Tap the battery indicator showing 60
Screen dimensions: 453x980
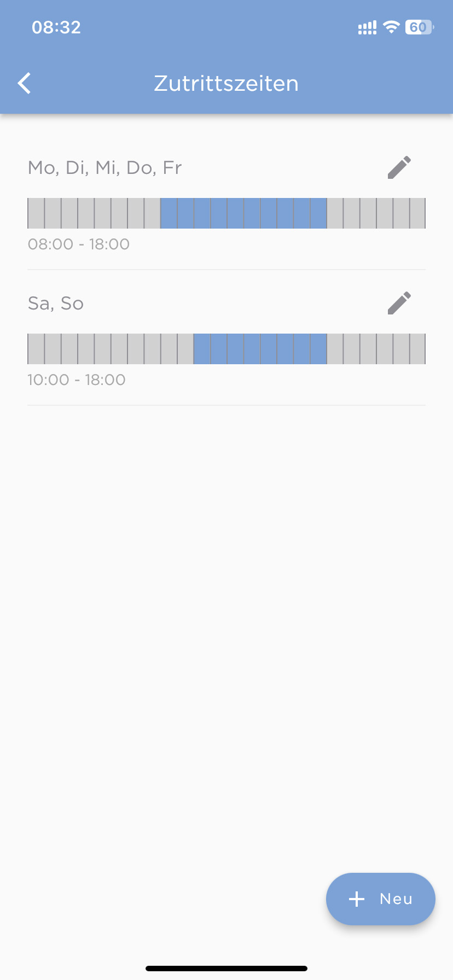[419, 27]
